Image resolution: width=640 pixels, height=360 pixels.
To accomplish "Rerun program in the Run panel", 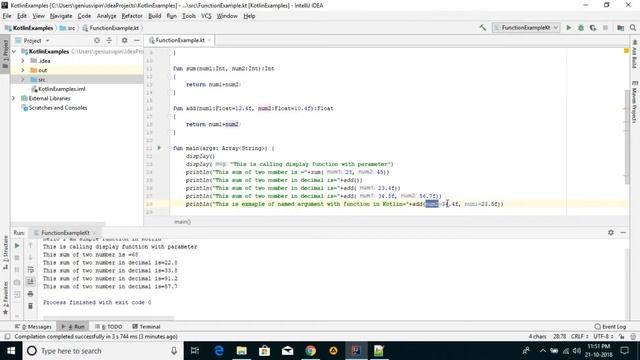I will pos(17,246).
